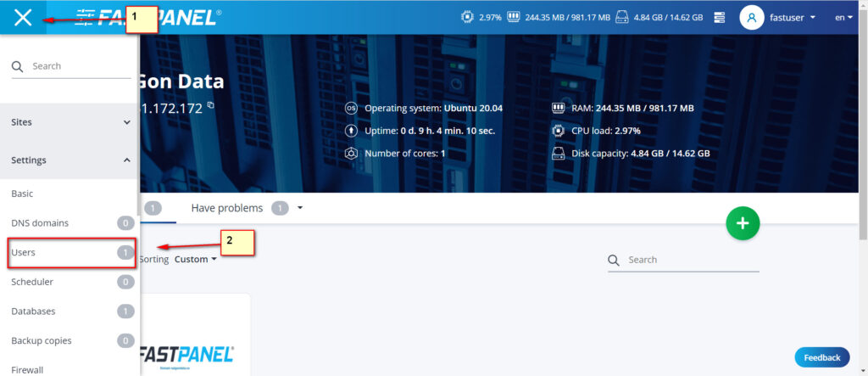Click the Number of cores icon
868x376 pixels.
pyautogui.click(x=351, y=154)
